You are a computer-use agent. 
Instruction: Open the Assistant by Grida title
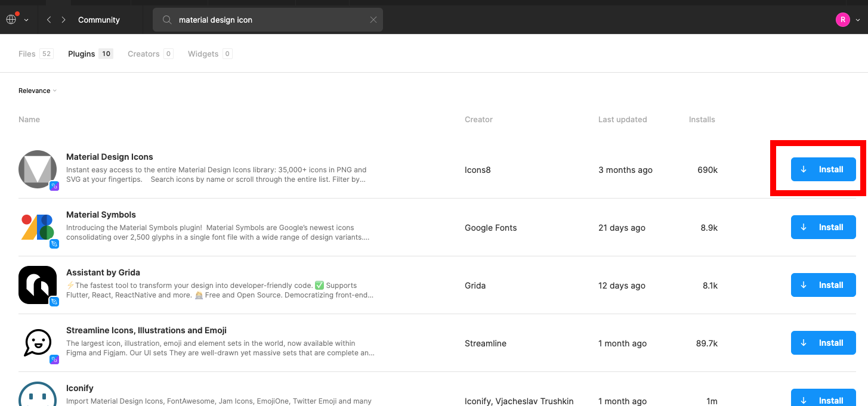tap(103, 272)
